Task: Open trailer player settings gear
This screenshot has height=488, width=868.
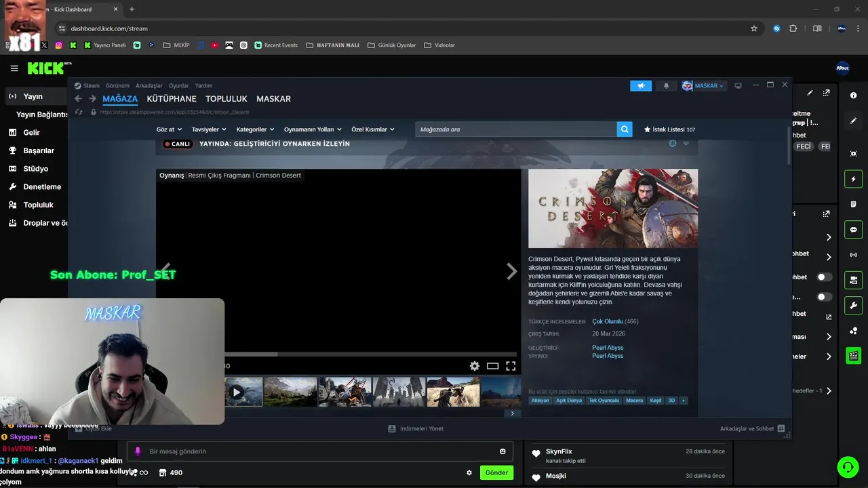Action: [x=475, y=366]
